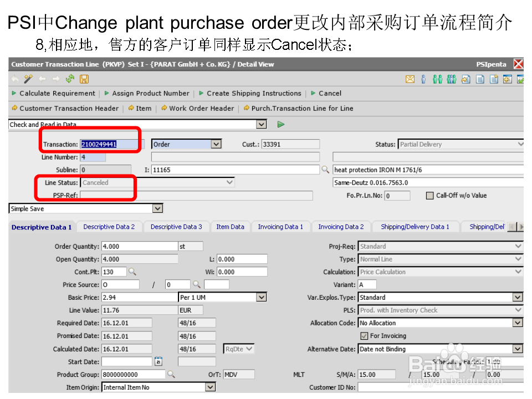
Task: Open the mail envelope icon
Action: pyautogui.click(x=410, y=79)
